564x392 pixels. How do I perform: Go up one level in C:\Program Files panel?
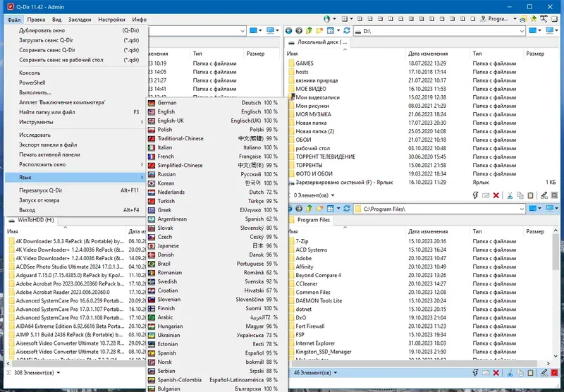[x=309, y=209]
